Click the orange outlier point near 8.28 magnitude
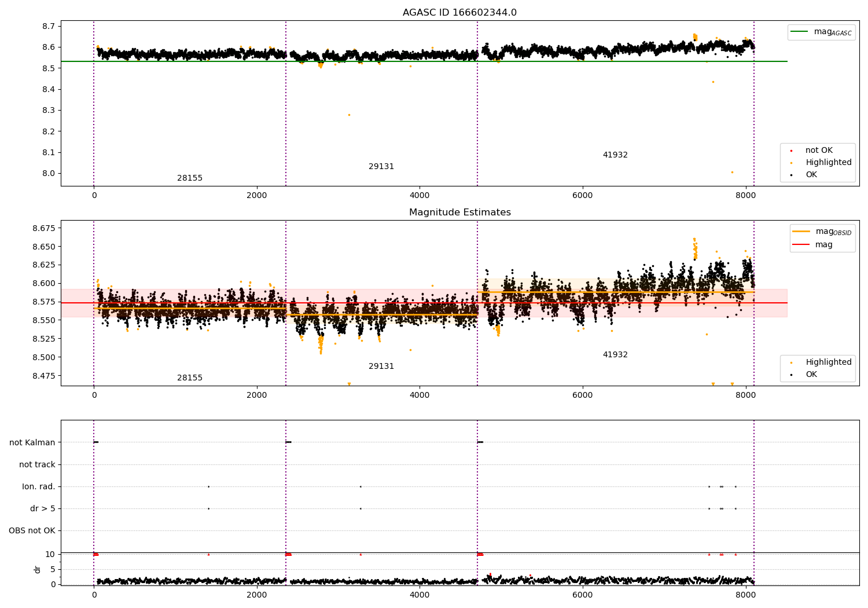The height and width of the screenshot is (608, 868). point(349,115)
